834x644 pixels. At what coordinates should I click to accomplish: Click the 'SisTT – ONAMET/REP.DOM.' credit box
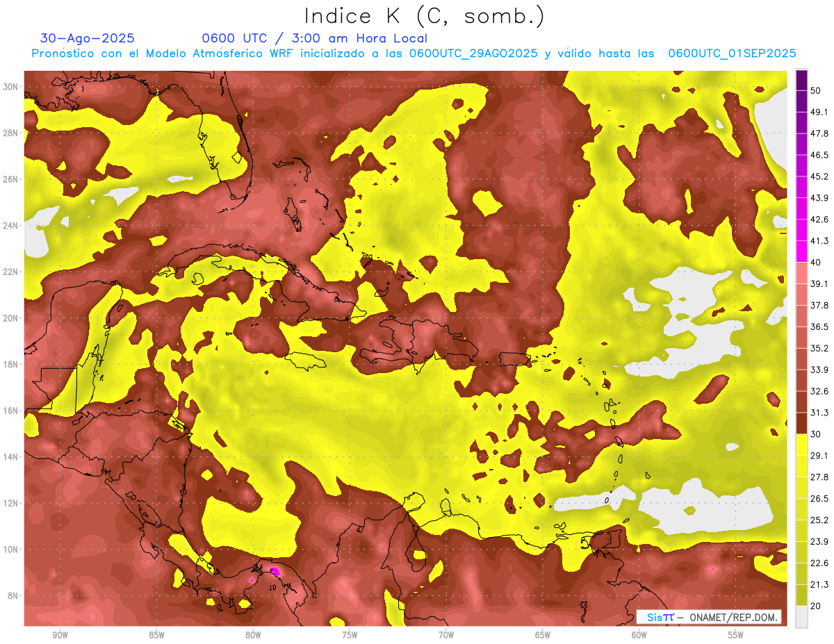709,617
